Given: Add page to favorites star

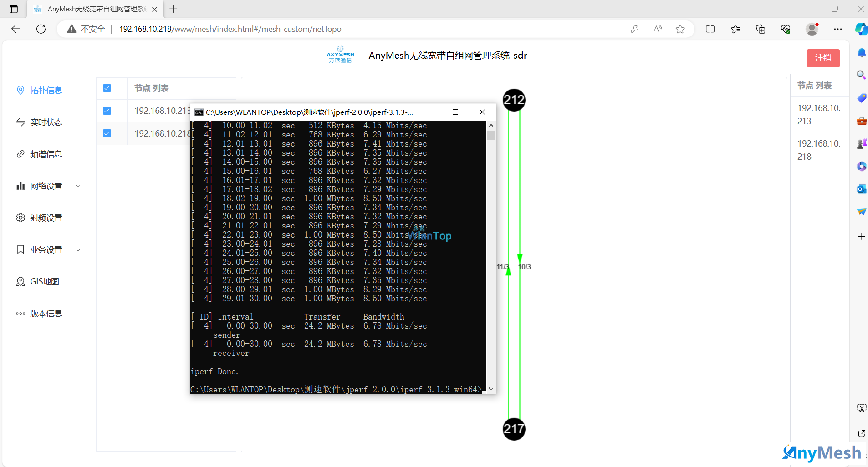Looking at the screenshot, I should (x=680, y=29).
